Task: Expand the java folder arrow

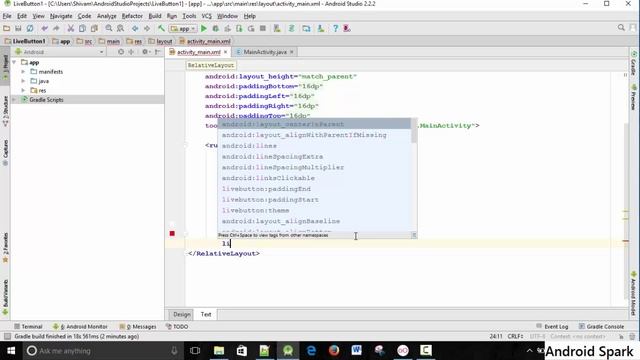Action: click(x=23, y=81)
